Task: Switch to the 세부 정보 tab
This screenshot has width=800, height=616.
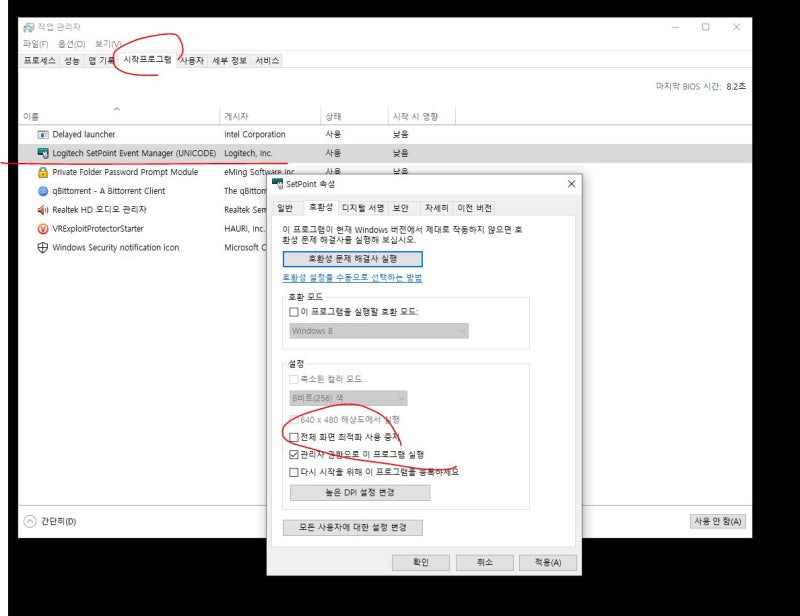Action: tap(230, 61)
